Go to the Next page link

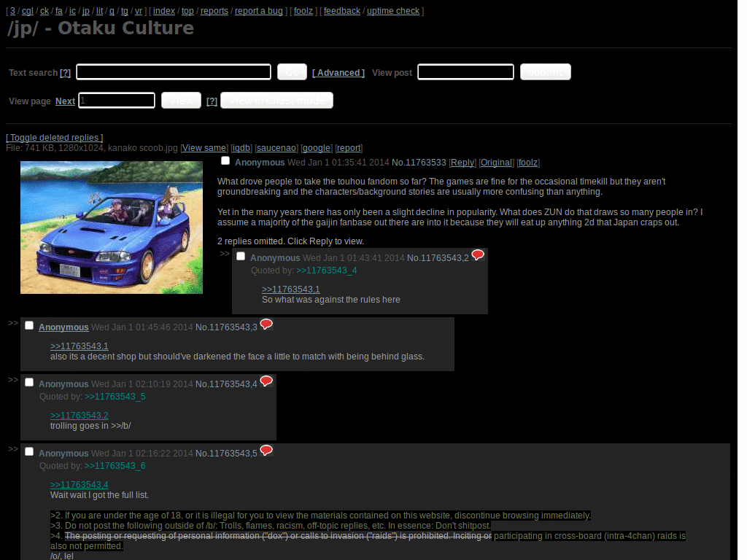[x=65, y=101]
